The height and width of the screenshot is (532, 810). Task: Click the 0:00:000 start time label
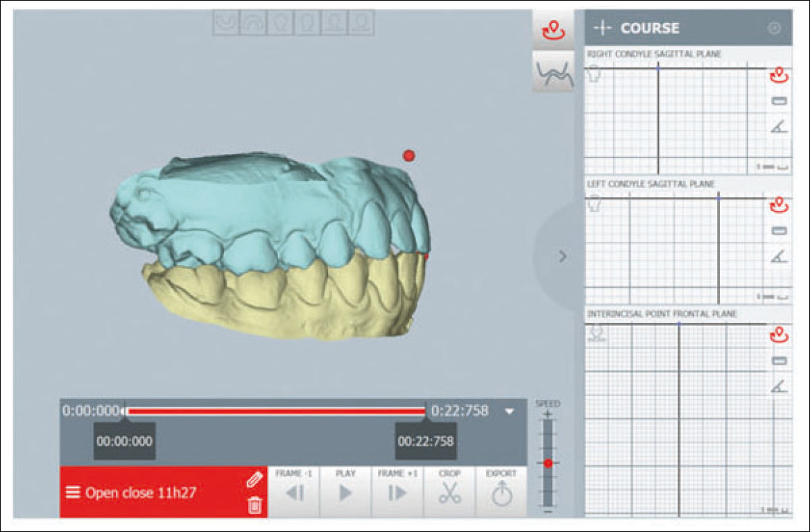91,411
